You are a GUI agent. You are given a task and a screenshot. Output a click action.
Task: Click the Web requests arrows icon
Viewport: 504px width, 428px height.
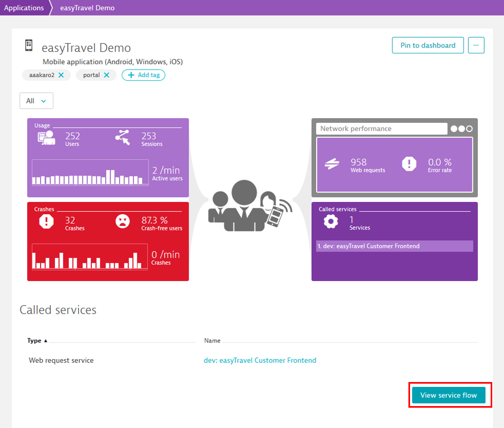pyautogui.click(x=332, y=164)
